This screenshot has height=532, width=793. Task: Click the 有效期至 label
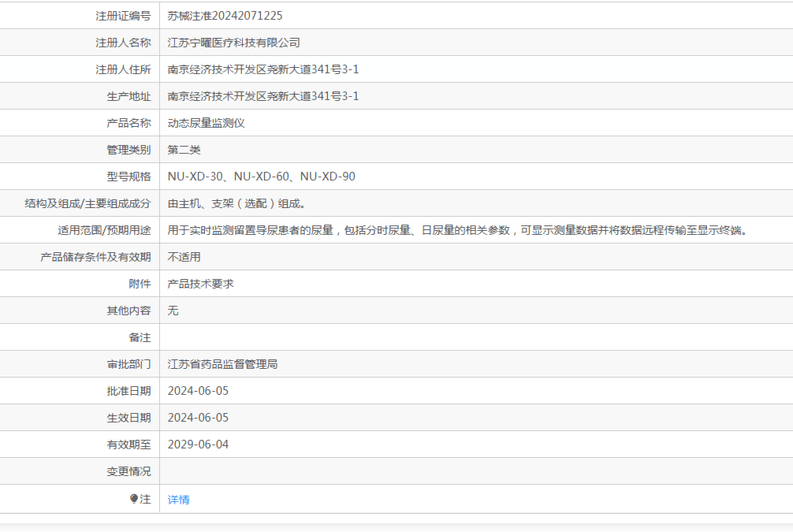(x=129, y=445)
